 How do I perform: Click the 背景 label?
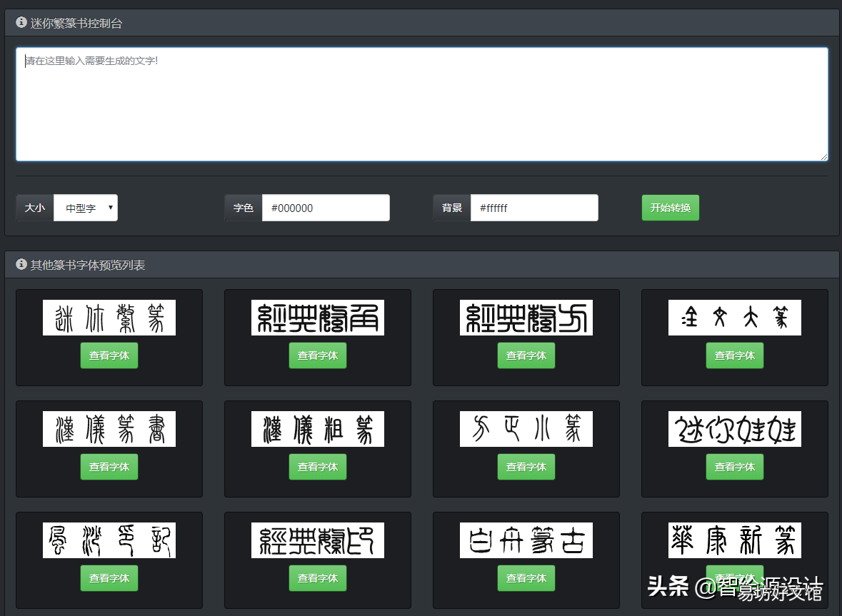[452, 208]
